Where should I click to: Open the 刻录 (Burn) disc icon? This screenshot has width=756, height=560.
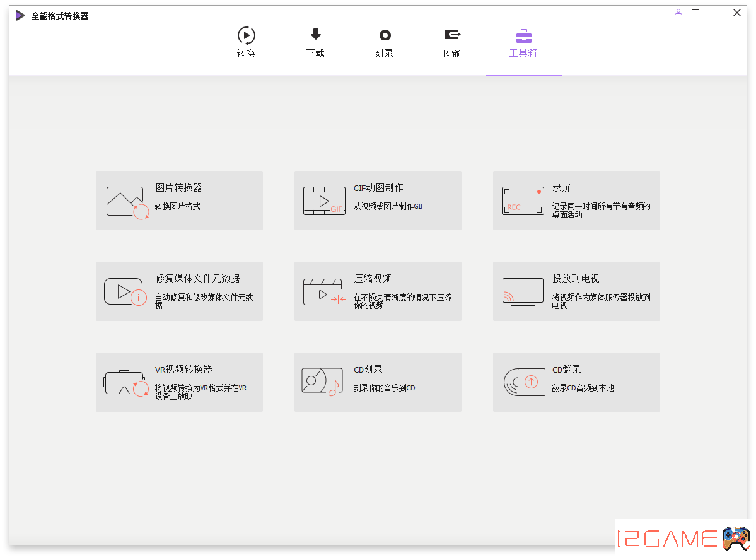tap(384, 36)
